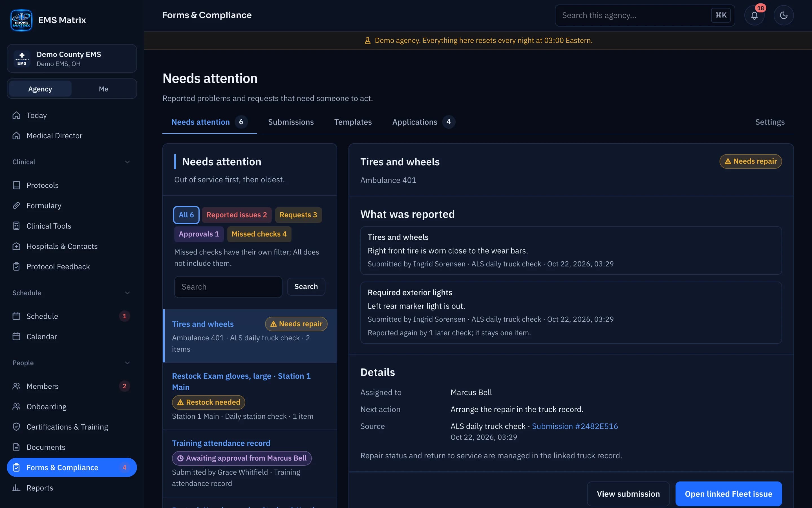Image resolution: width=812 pixels, height=508 pixels.
Task: Open Restock Exam gloves, large item
Action: 250,396
